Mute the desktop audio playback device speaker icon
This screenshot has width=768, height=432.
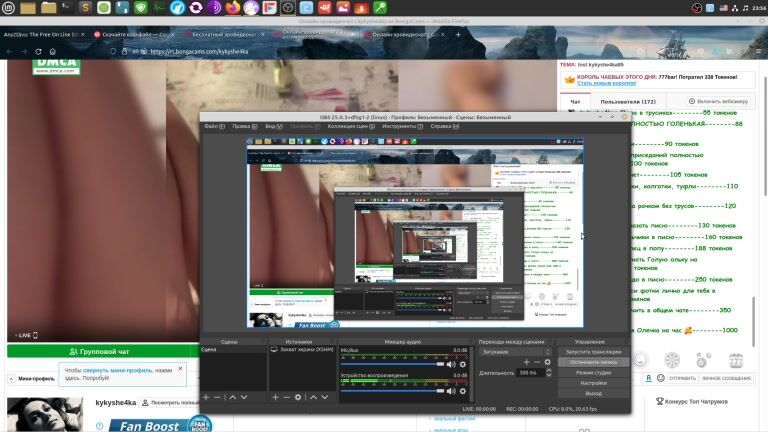pyautogui.click(x=451, y=389)
